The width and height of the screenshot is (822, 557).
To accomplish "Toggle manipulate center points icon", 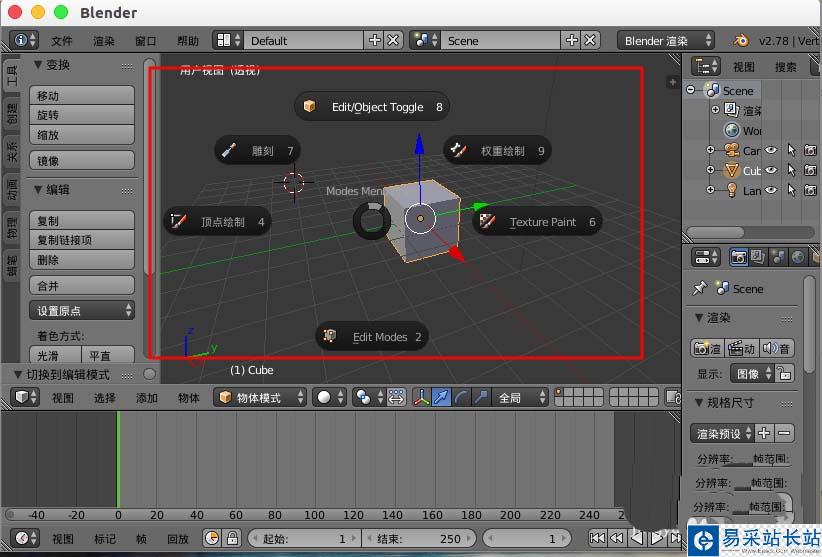I will click(396, 397).
